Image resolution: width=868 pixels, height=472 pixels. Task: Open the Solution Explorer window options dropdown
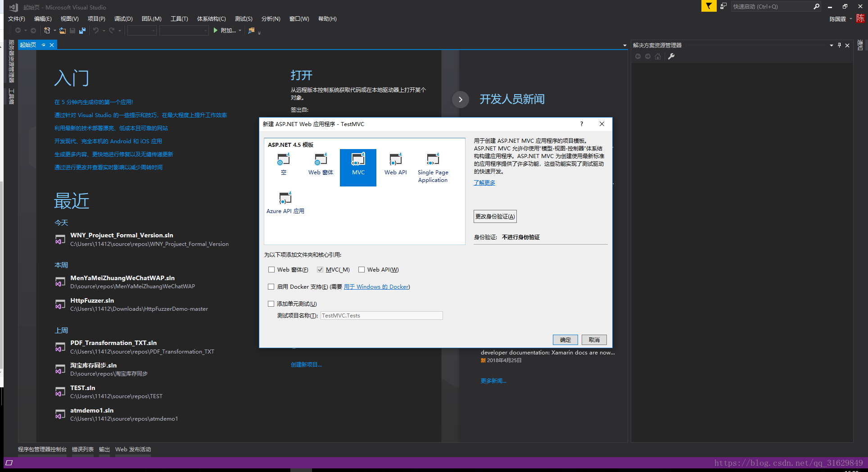pos(831,45)
